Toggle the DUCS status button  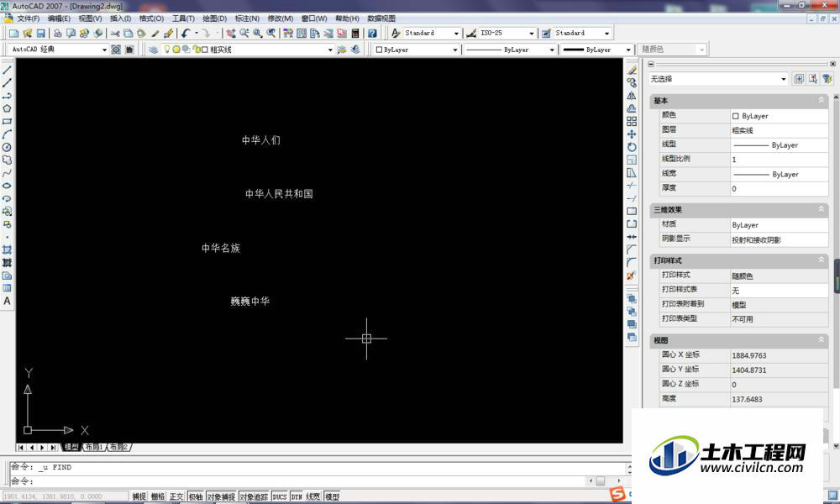(x=280, y=496)
